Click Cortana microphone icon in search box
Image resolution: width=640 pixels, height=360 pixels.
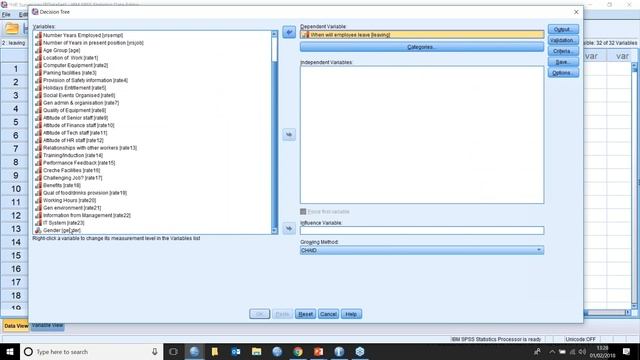155,352
